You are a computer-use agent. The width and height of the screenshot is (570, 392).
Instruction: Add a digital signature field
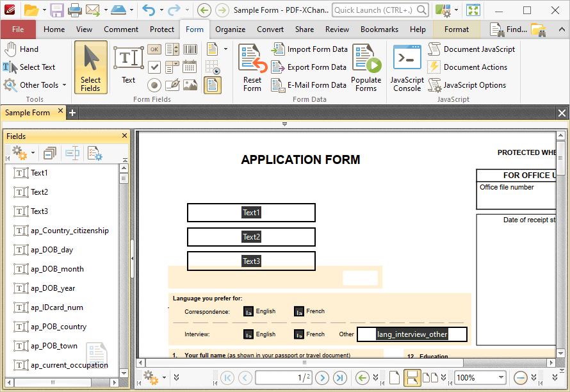tap(172, 85)
